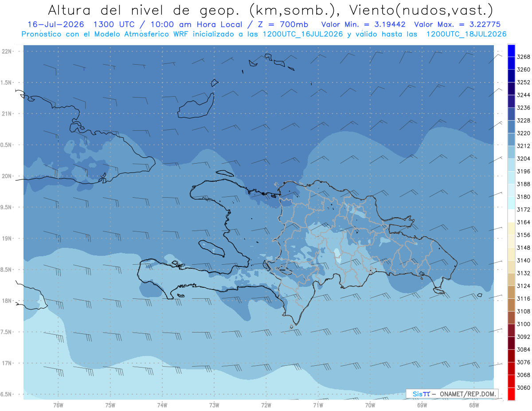Screen dimensions: 532x411
Task: Click the '3108' legend value
Action: tap(524, 311)
